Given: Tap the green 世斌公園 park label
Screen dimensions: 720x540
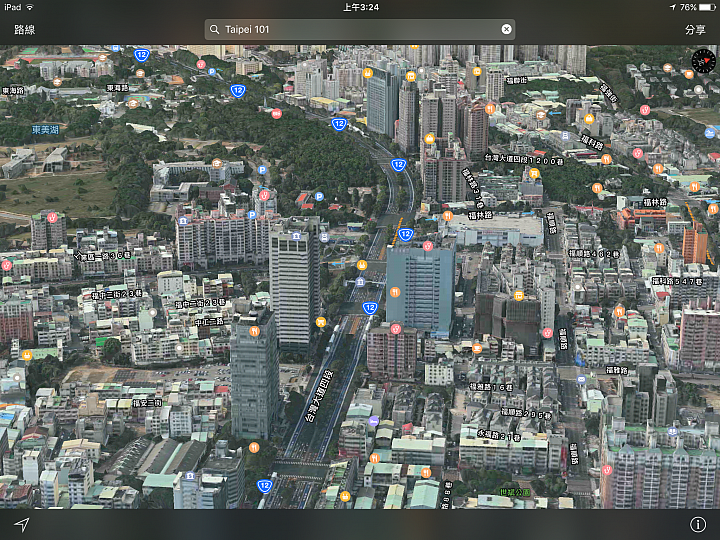Looking at the screenshot, I should (x=515, y=492).
